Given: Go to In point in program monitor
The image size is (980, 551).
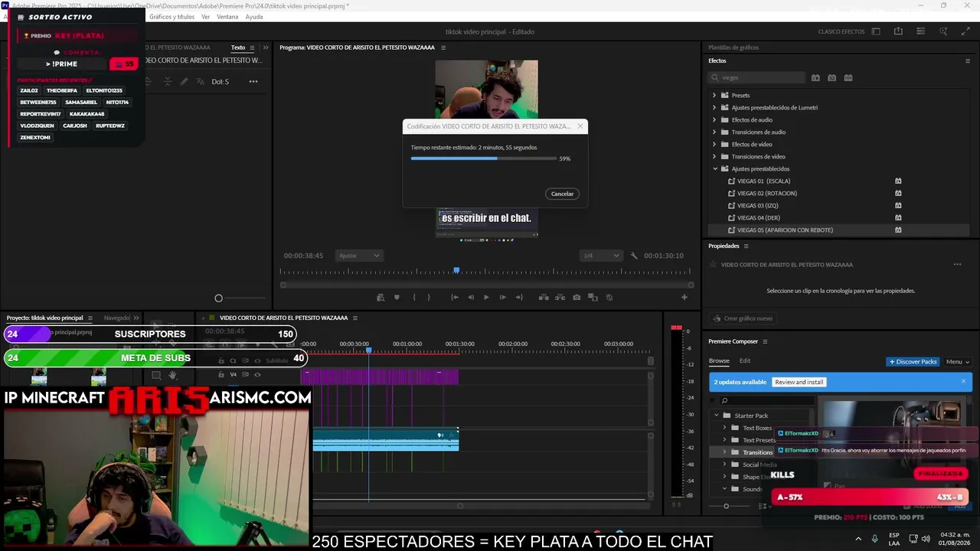Looking at the screenshot, I should click(x=454, y=298).
